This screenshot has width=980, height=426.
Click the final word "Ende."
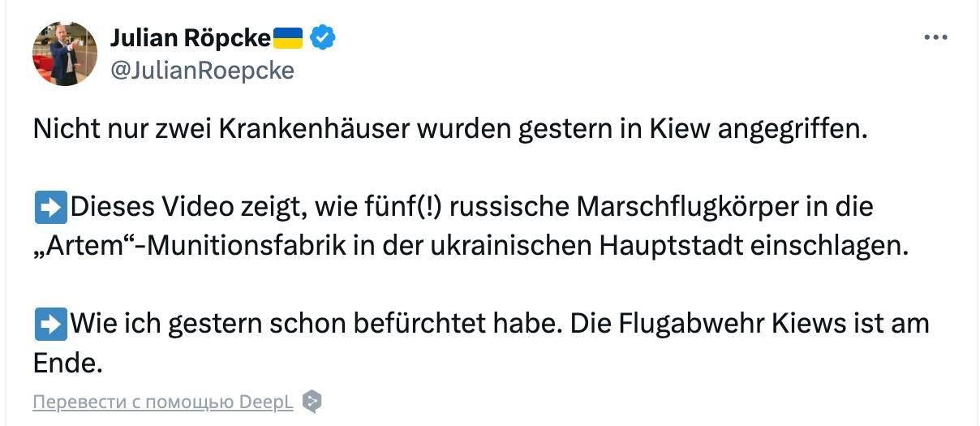(x=68, y=364)
